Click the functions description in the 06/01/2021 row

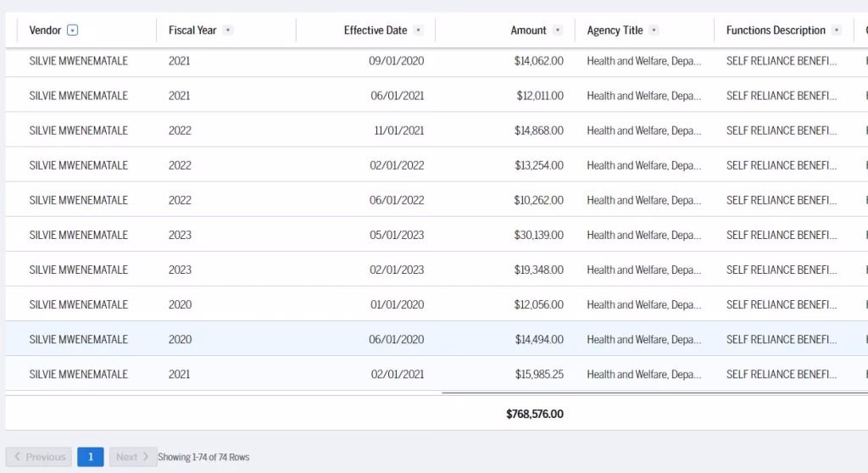click(781, 96)
